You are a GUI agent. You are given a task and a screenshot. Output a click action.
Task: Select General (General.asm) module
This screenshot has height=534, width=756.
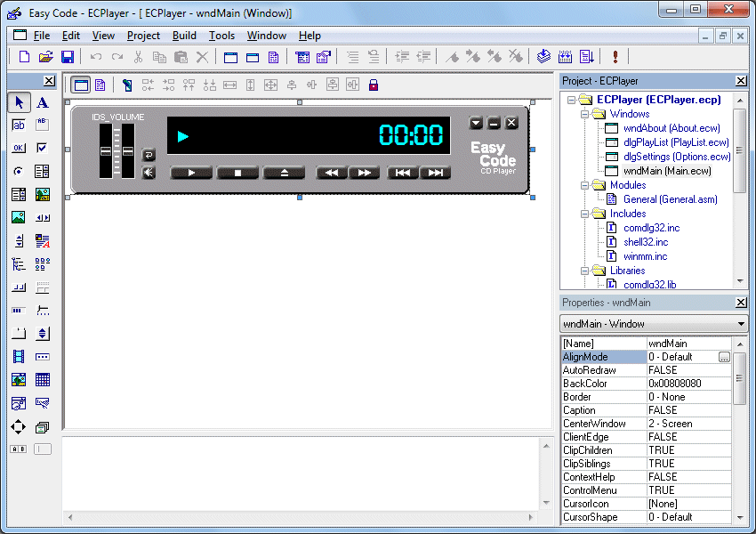tap(671, 199)
